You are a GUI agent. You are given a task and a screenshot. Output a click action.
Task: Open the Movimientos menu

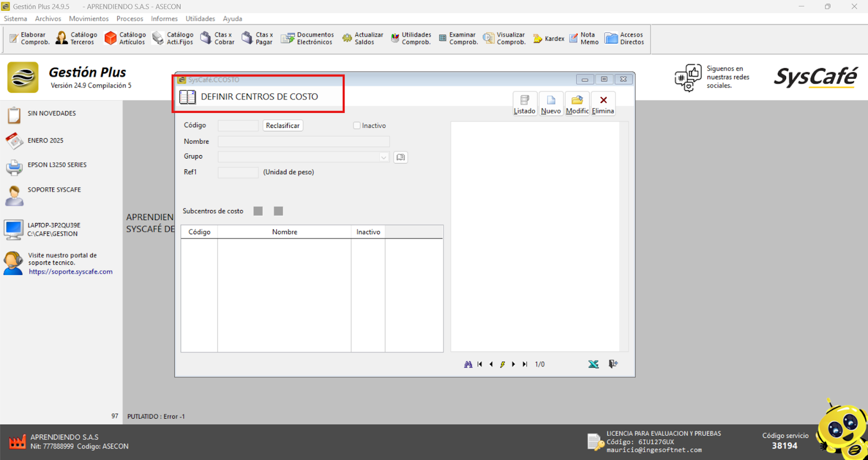tap(88, 18)
